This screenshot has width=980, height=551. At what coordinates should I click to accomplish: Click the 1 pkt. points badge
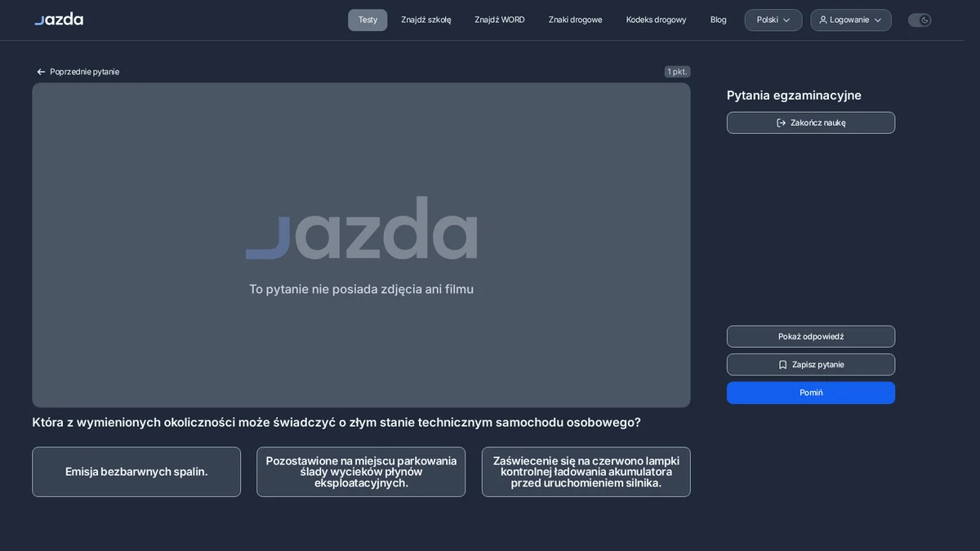tap(677, 72)
